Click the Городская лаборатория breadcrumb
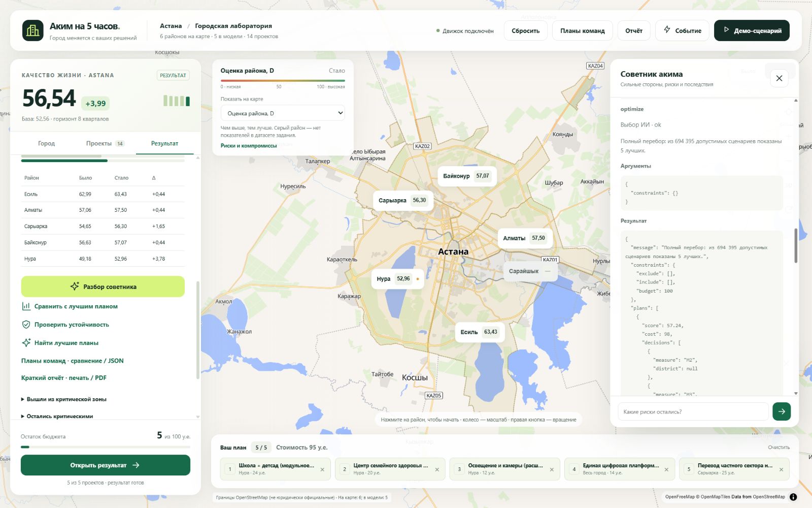 coord(233,26)
